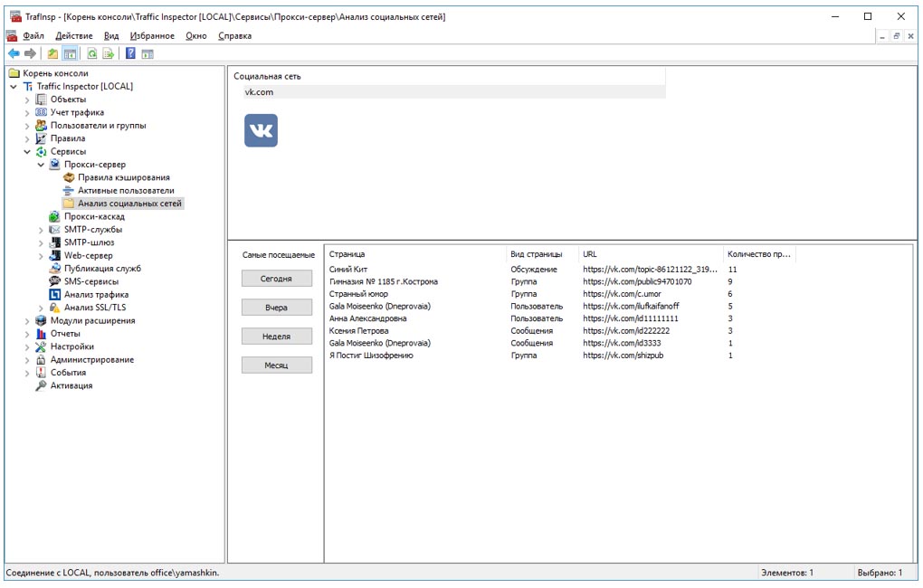923x588 pixels.
Task: Sort by the Вид страницы column header
Action: click(542, 254)
